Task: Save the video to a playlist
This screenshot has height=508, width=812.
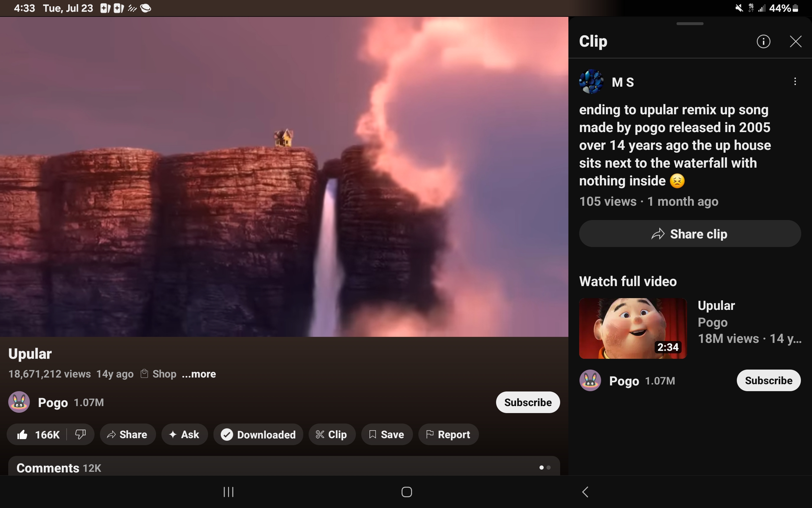Action: coord(387,434)
